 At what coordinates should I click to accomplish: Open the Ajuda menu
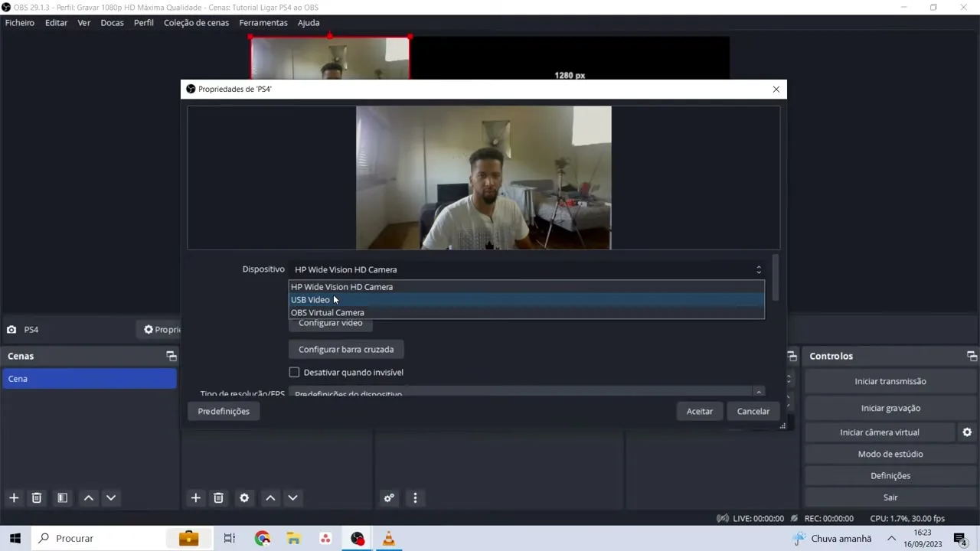pyautogui.click(x=309, y=22)
